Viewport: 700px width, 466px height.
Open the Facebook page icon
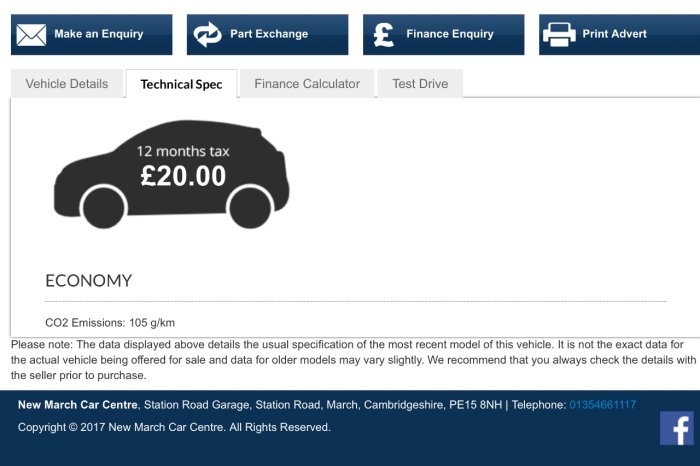[x=677, y=429]
